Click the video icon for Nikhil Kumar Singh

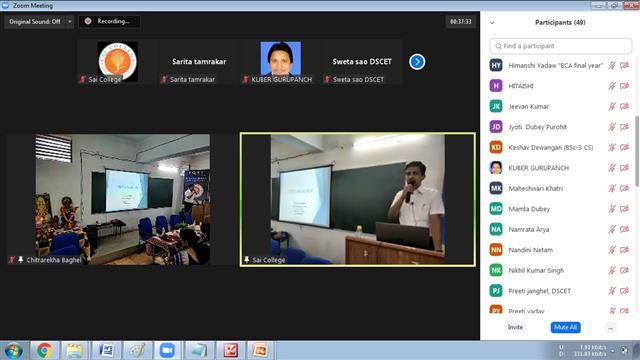click(624, 270)
